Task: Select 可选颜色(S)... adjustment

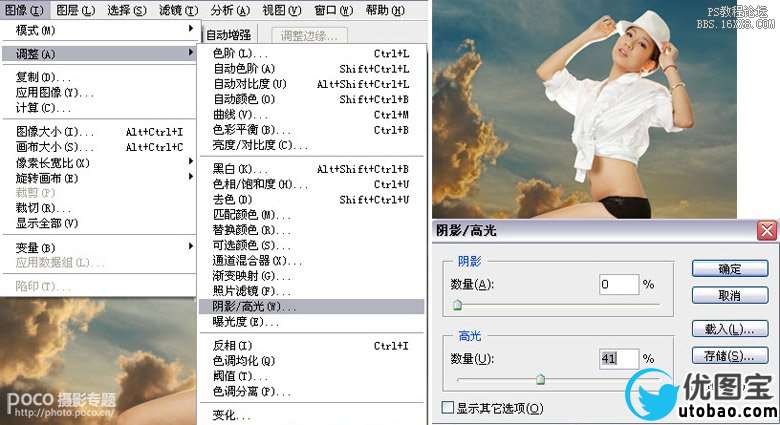Action: tap(311, 245)
